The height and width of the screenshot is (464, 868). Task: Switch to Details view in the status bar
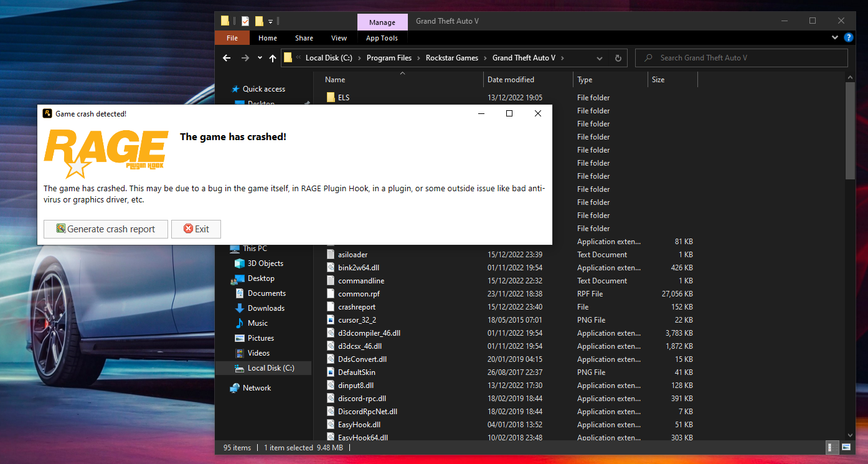click(x=831, y=447)
